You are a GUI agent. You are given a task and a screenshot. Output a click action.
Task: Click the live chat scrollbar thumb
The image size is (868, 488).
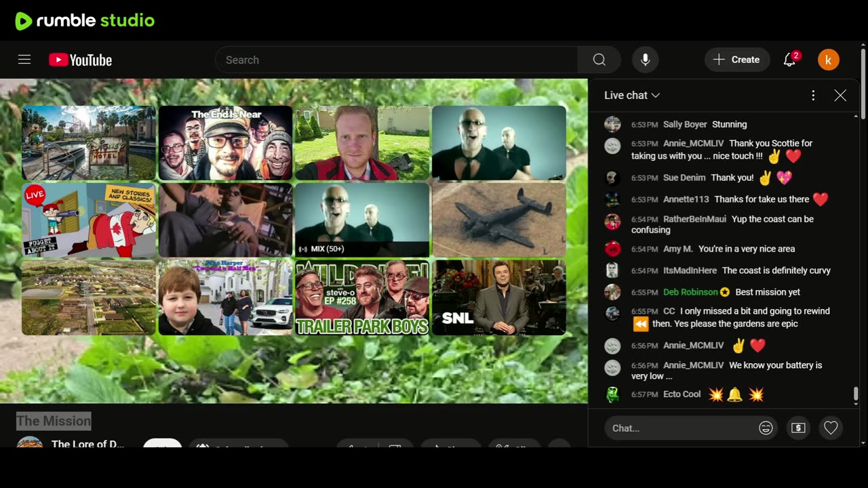tap(856, 394)
